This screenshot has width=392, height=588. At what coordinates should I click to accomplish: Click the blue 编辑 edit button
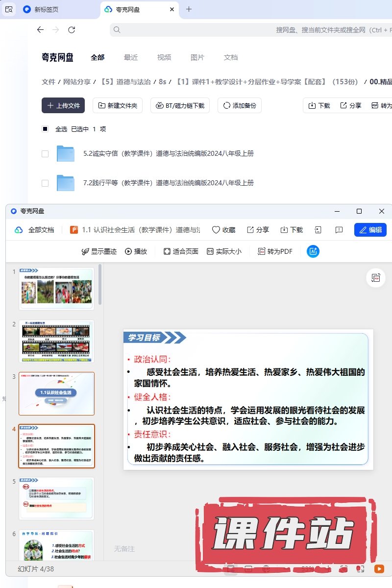pos(370,230)
